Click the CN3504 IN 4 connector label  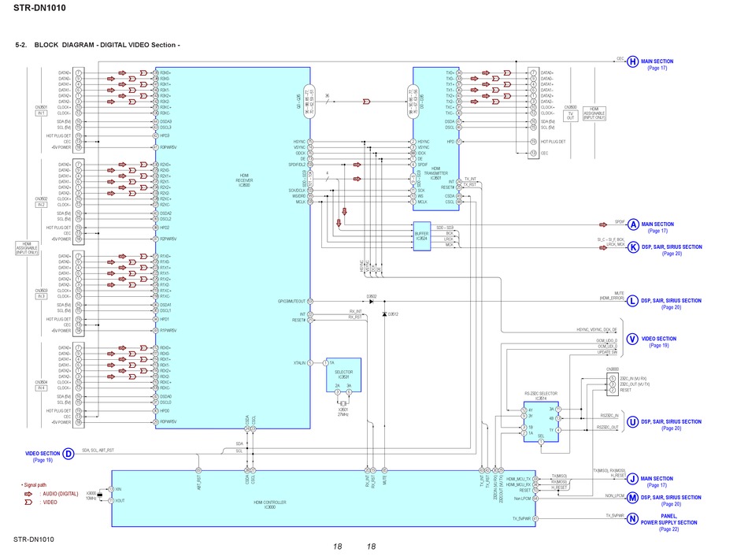pos(41,385)
